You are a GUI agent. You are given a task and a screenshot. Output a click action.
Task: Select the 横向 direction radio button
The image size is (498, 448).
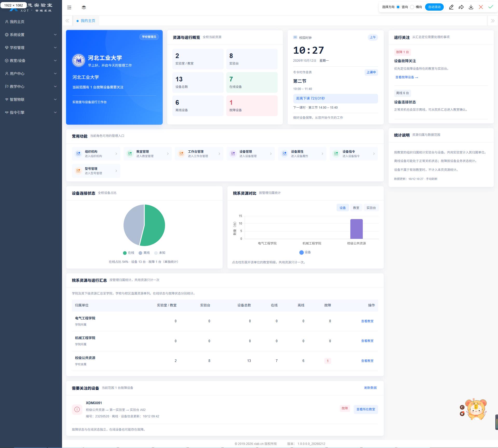click(x=412, y=7)
